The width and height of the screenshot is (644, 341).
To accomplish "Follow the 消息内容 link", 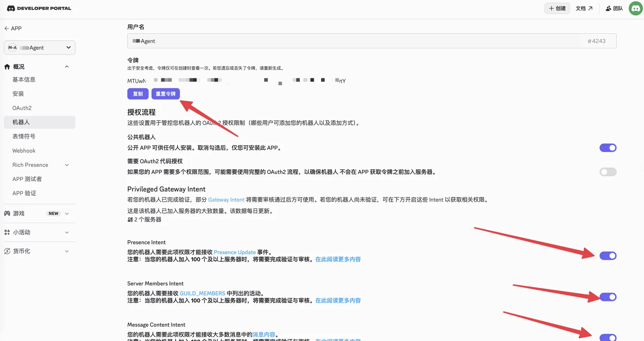I will click(264, 335).
